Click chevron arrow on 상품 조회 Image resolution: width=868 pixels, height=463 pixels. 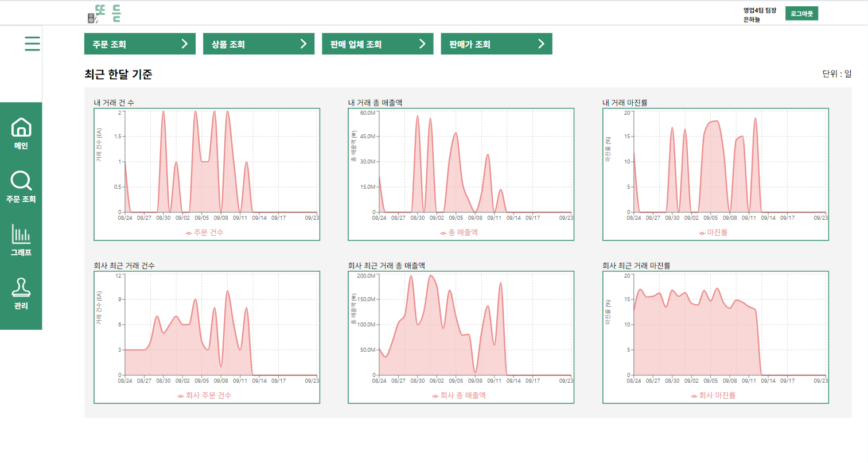coord(303,44)
